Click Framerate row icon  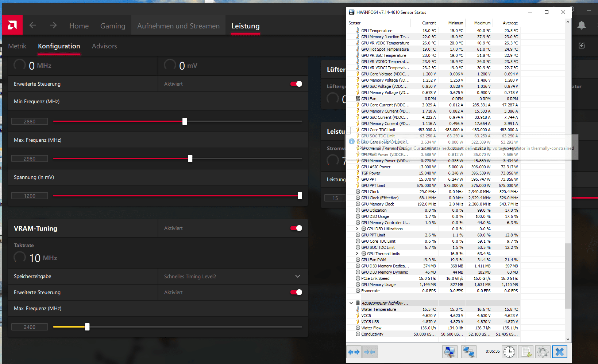[358, 291]
